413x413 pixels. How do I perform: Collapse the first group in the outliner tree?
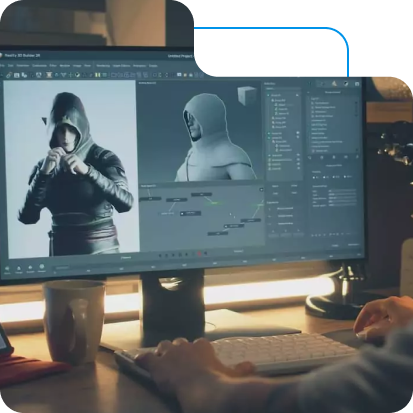pos(269,95)
